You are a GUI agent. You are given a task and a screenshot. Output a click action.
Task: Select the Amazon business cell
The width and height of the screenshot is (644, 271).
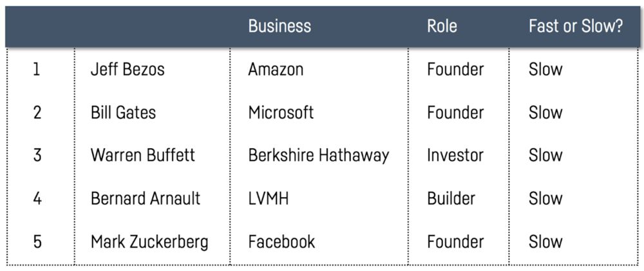(276, 70)
